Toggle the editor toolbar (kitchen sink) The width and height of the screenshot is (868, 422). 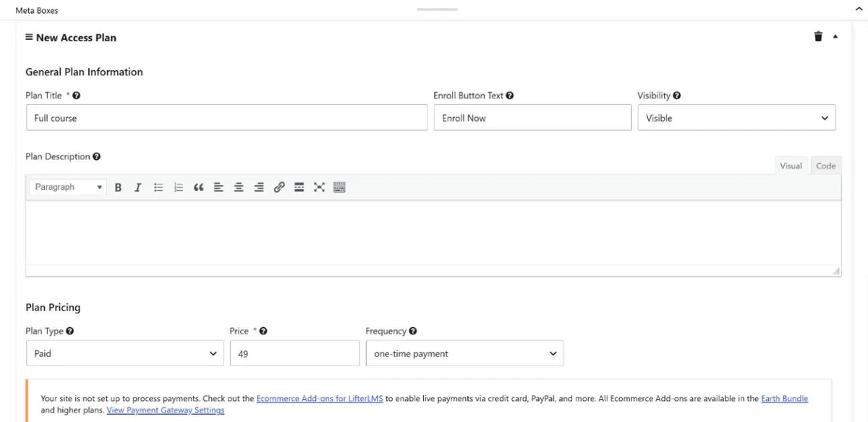click(339, 187)
